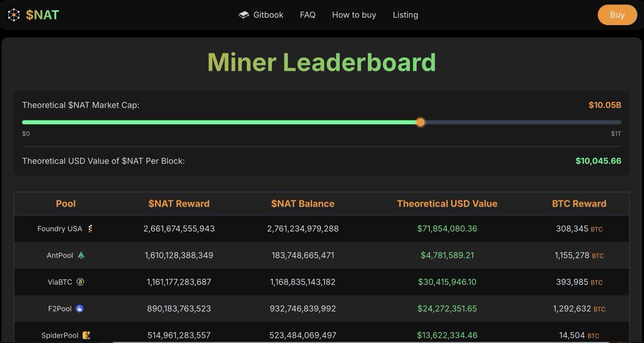Click the Foundry USA pool name
644x343 pixels.
pos(60,229)
